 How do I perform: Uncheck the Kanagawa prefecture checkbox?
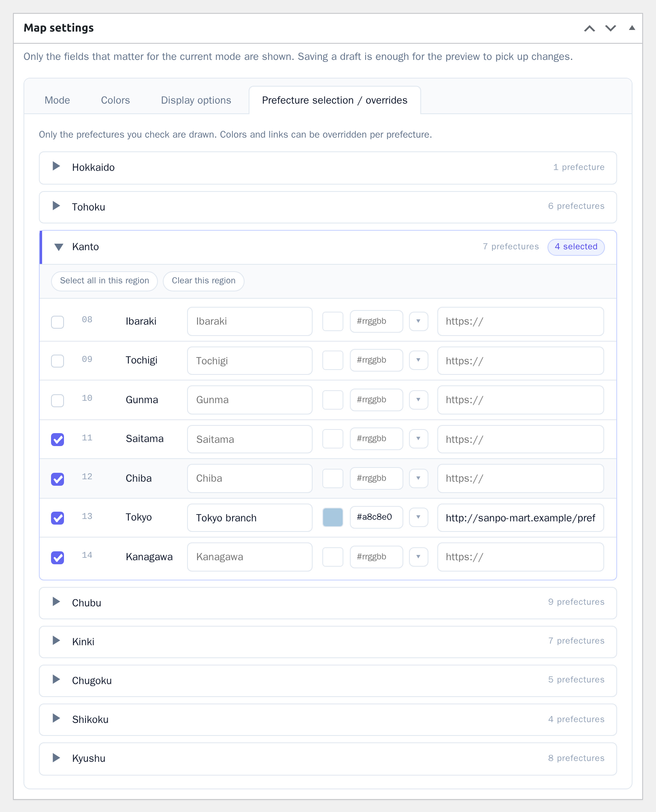click(58, 558)
